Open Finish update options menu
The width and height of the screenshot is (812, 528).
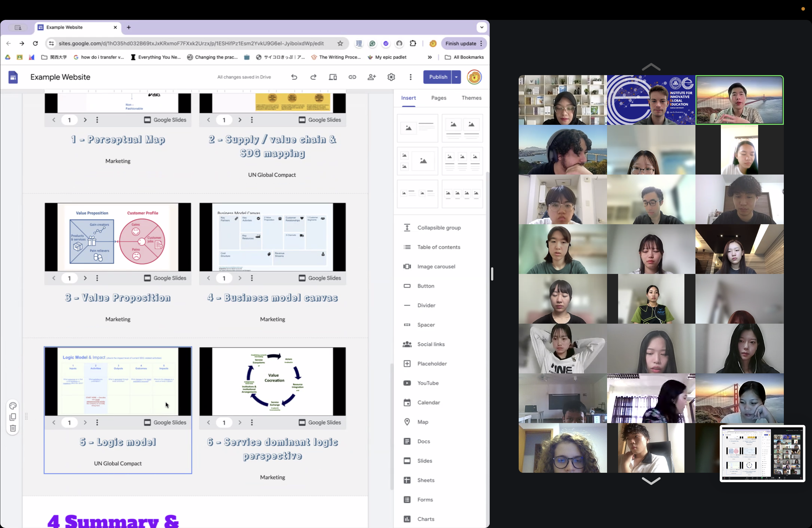pyautogui.click(x=481, y=43)
